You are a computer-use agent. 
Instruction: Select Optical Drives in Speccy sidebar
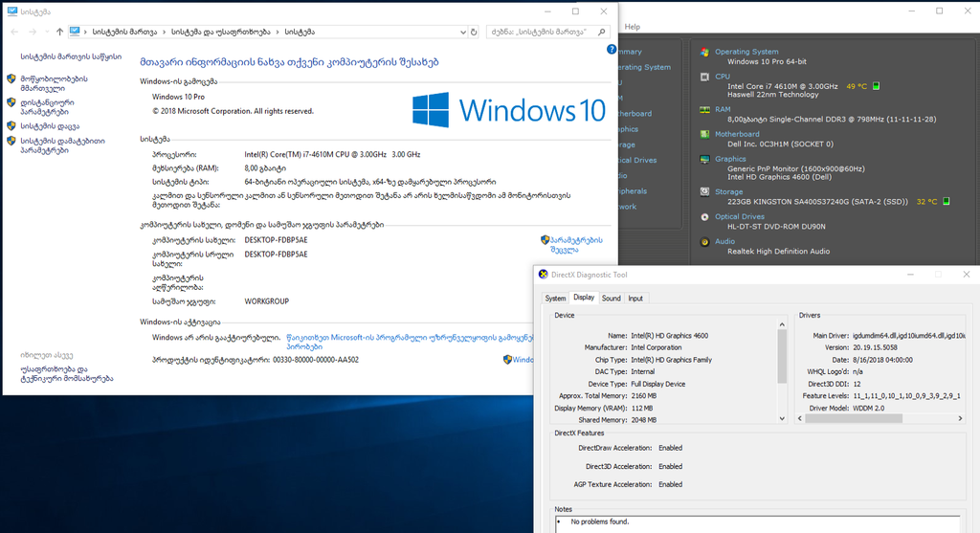(636, 160)
